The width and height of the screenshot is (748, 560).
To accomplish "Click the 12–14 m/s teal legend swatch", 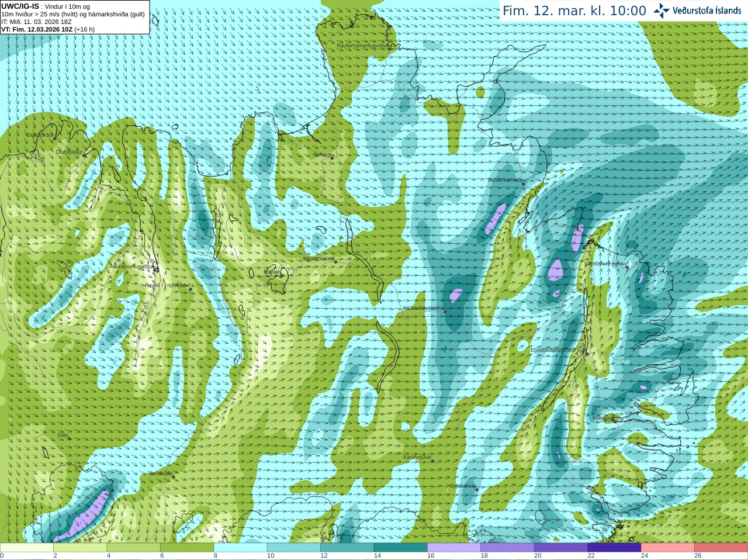I will (x=347, y=548).
